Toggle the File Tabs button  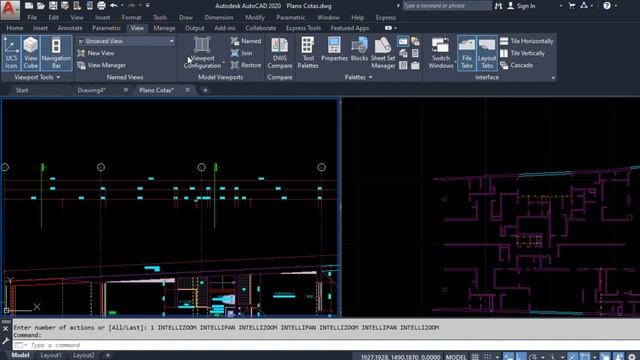(x=467, y=53)
